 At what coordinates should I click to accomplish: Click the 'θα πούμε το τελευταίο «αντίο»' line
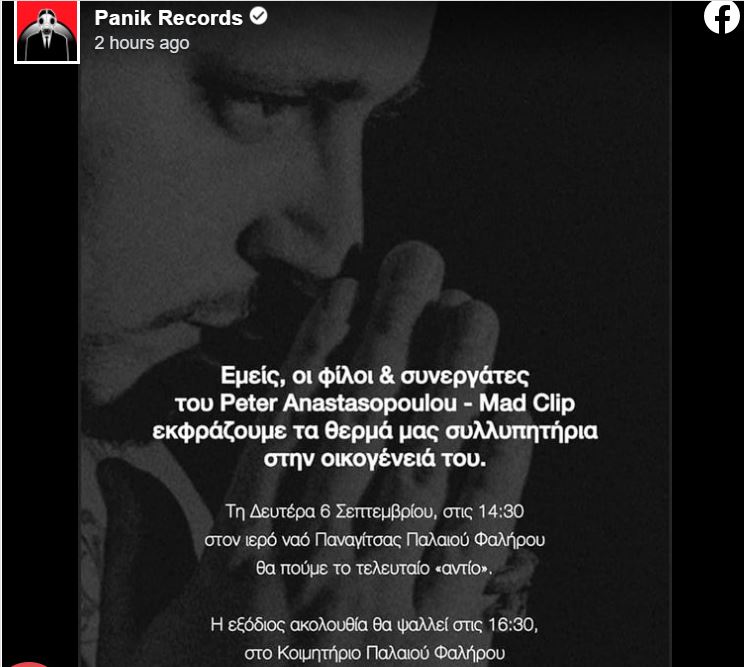click(375, 568)
